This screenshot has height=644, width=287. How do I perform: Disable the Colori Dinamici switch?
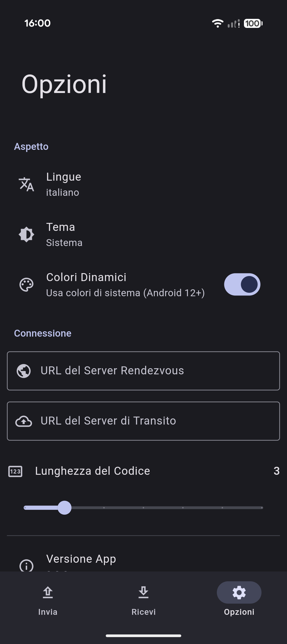(x=242, y=285)
